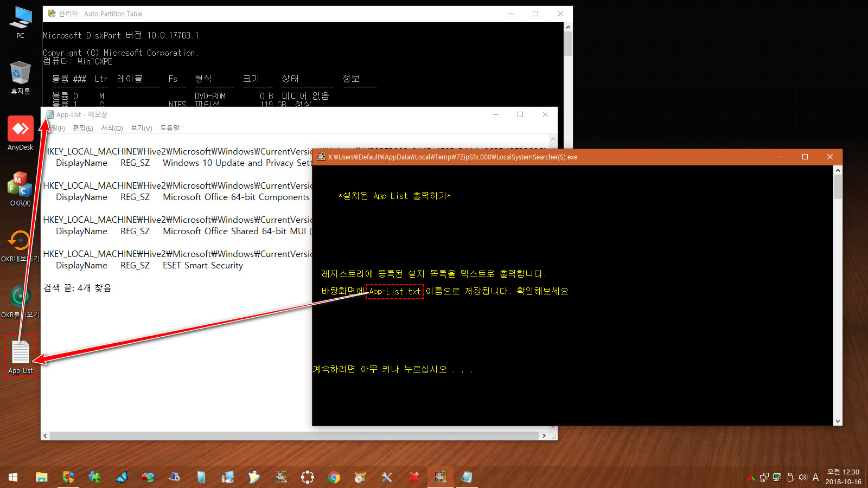
Task: Click the Notepad title bar icon
Action: (x=50, y=114)
